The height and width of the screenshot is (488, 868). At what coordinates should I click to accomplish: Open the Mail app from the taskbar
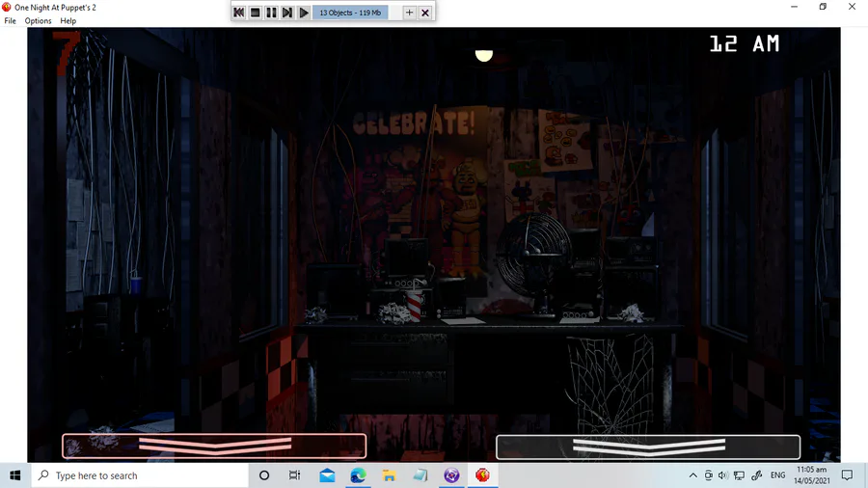[327, 475]
